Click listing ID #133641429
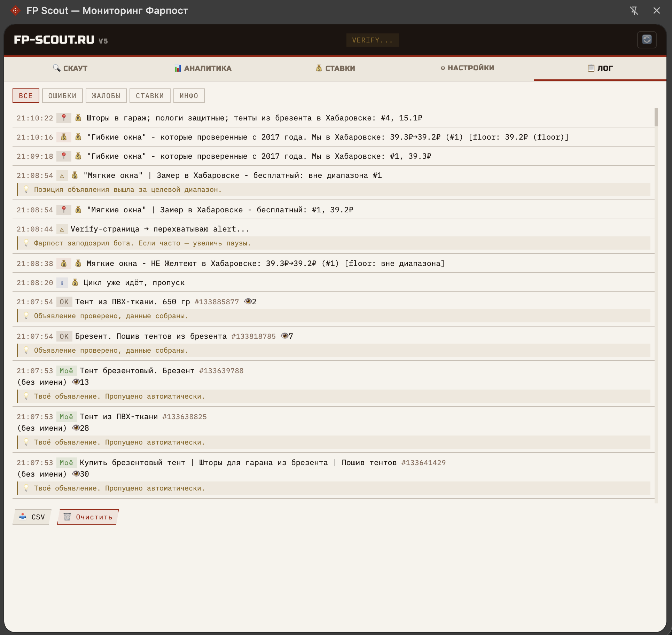This screenshot has width=672, height=635. coord(423,463)
